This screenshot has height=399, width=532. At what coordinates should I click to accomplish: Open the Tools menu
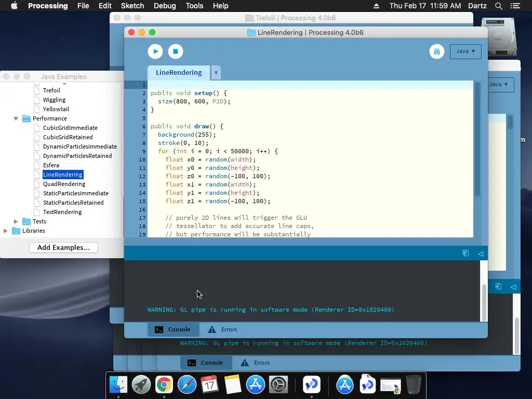click(x=194, y=6)
